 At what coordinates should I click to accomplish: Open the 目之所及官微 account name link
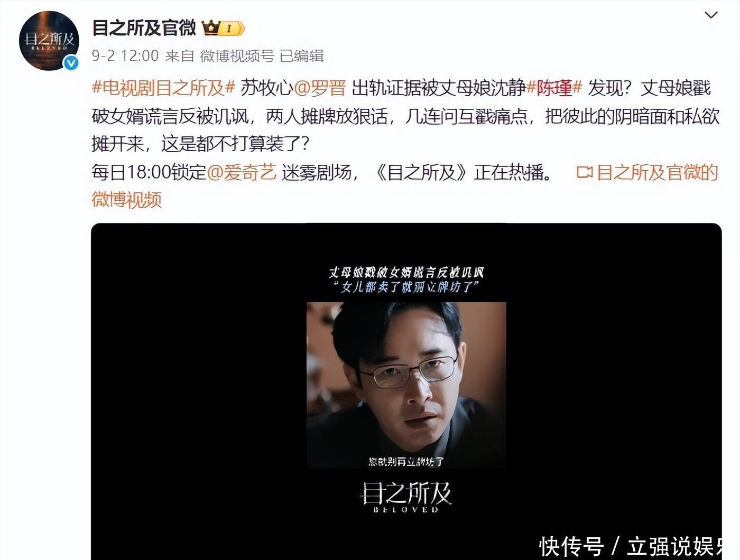pos(144,27)
